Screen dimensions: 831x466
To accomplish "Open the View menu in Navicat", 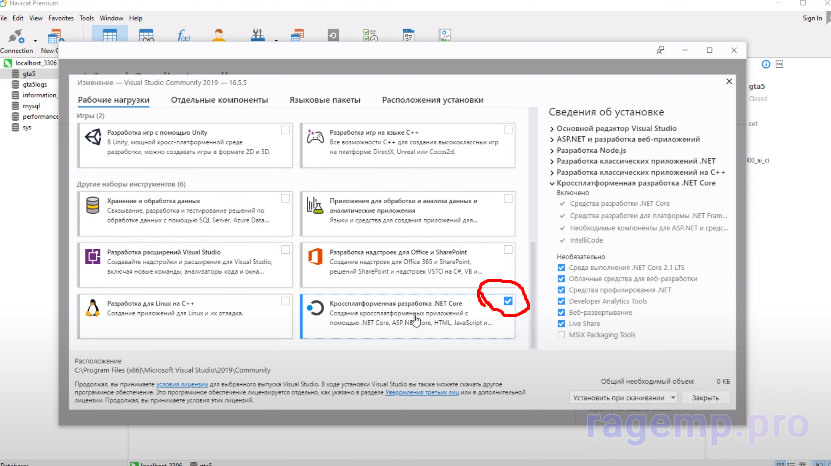I will click(36, 18).
